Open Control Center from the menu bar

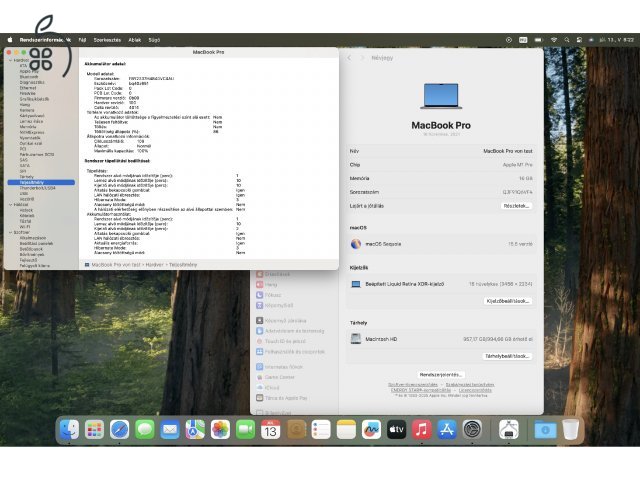[x=579, y=40]
